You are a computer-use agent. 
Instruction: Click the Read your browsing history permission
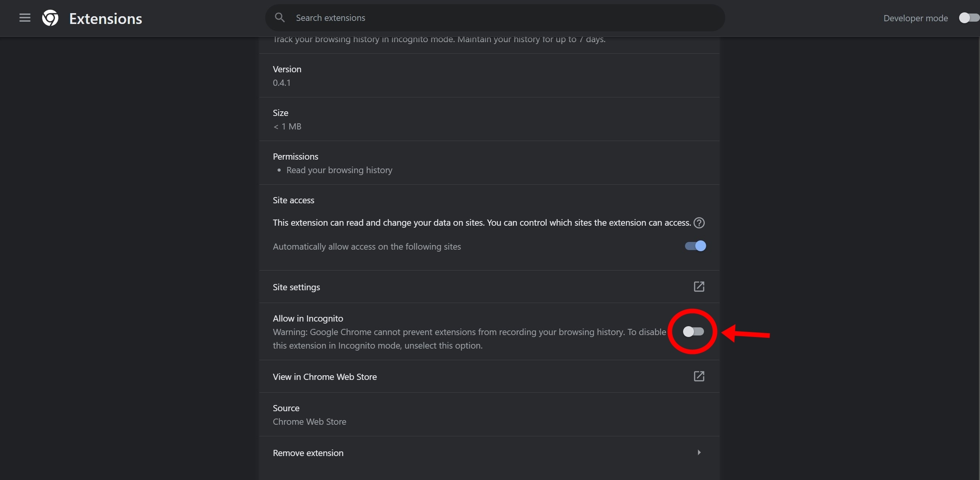(339, 170)
